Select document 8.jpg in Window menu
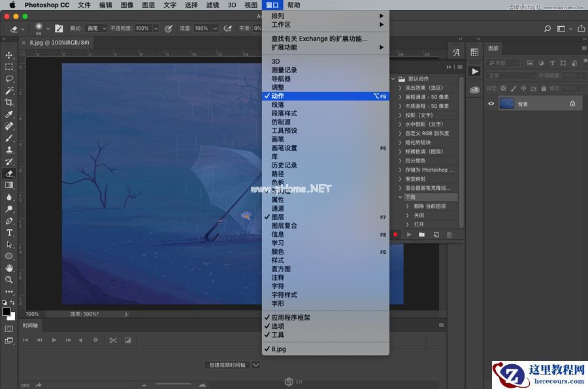This screenshot has width=588, height=389. click(x=325, y=349)
